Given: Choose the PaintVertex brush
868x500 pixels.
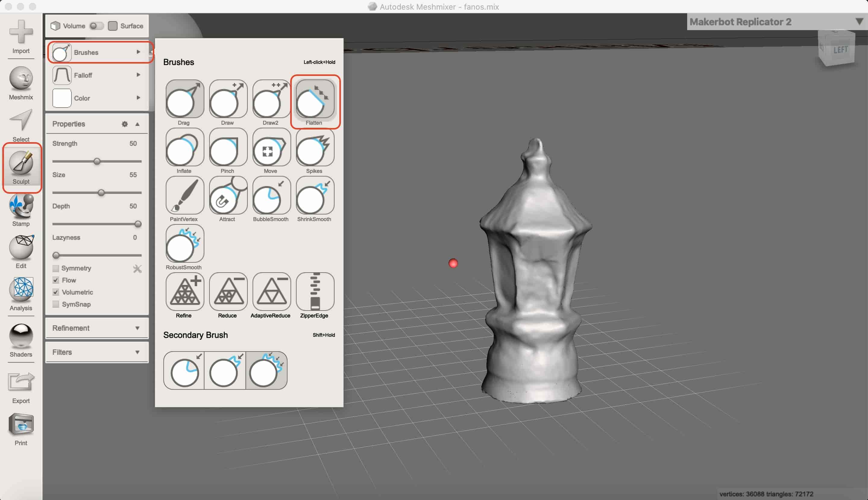Looking at the screenshot, I should [x=184, y=195].
